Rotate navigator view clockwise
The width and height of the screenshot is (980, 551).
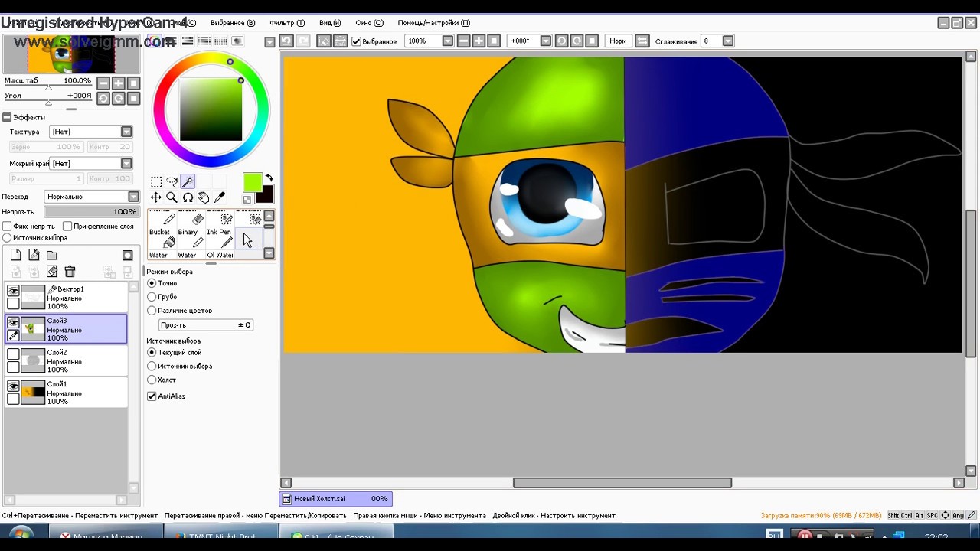pos(119,98)
